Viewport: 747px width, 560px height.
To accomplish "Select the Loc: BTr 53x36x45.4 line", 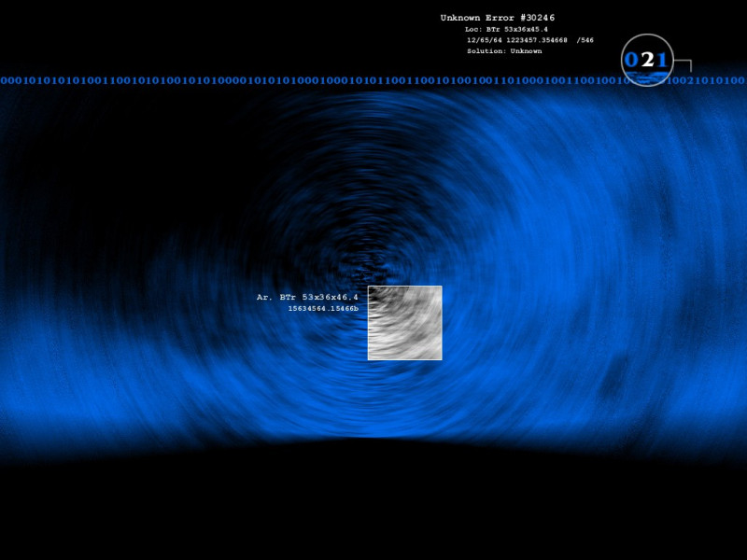I will tap(506, 30).
